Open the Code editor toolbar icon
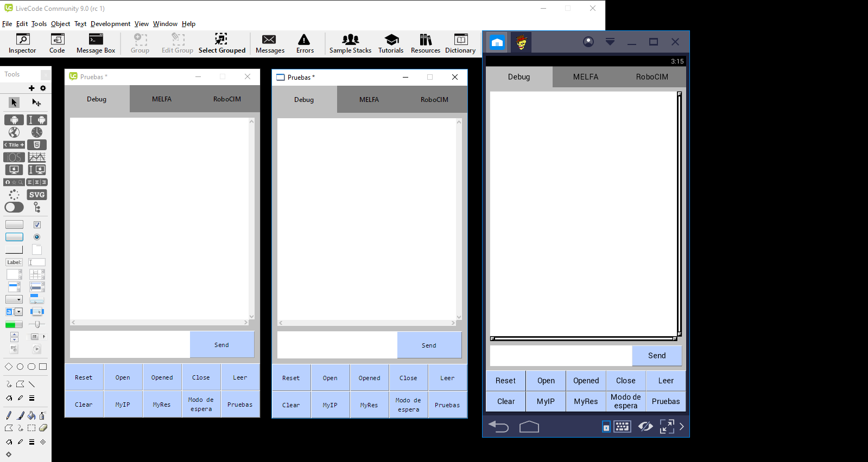This screenshot has width=868, height=462. (x=57, y=43)
